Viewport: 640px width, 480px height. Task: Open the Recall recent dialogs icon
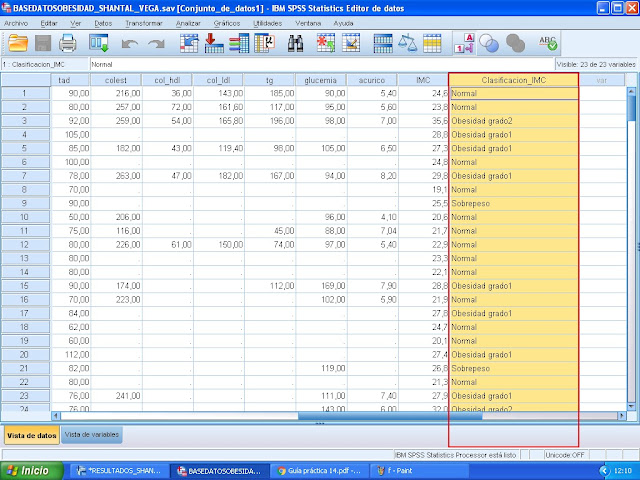point(99,43)
